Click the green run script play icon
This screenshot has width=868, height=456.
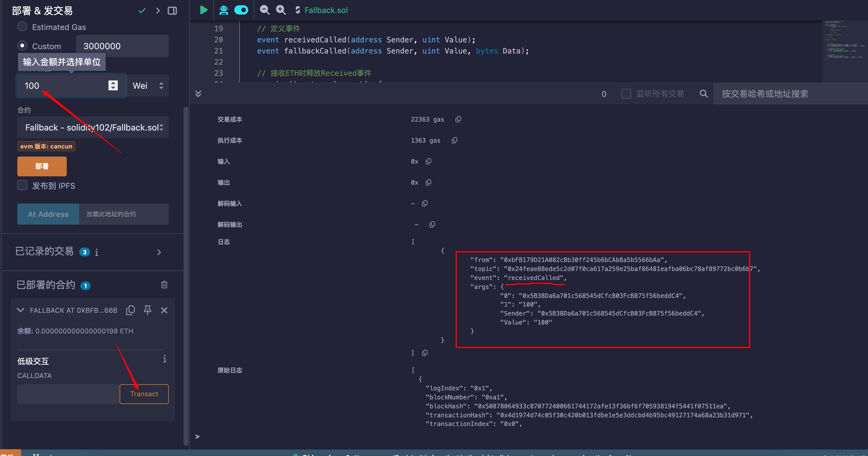(203, 10)
